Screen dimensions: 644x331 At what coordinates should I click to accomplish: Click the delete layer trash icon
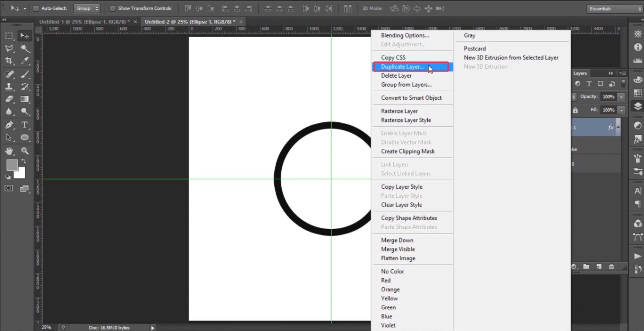(x=611, y=267)
